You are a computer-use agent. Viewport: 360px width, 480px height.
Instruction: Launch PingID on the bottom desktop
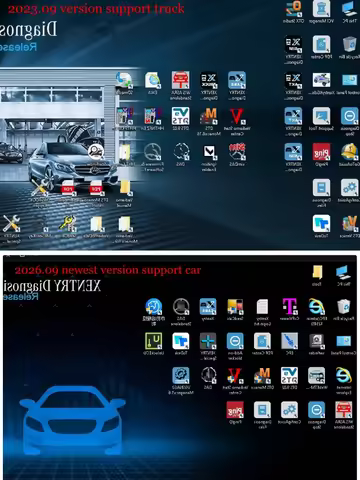(x=235, y=410)
